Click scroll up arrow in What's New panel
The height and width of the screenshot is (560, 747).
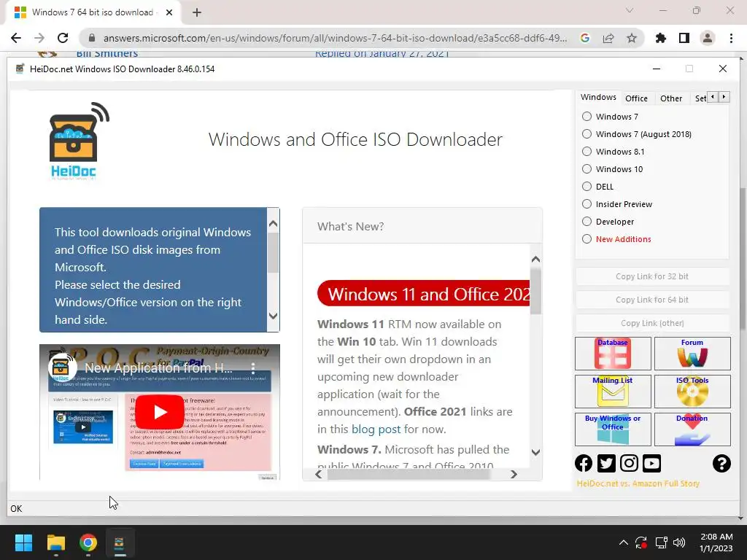535,259
